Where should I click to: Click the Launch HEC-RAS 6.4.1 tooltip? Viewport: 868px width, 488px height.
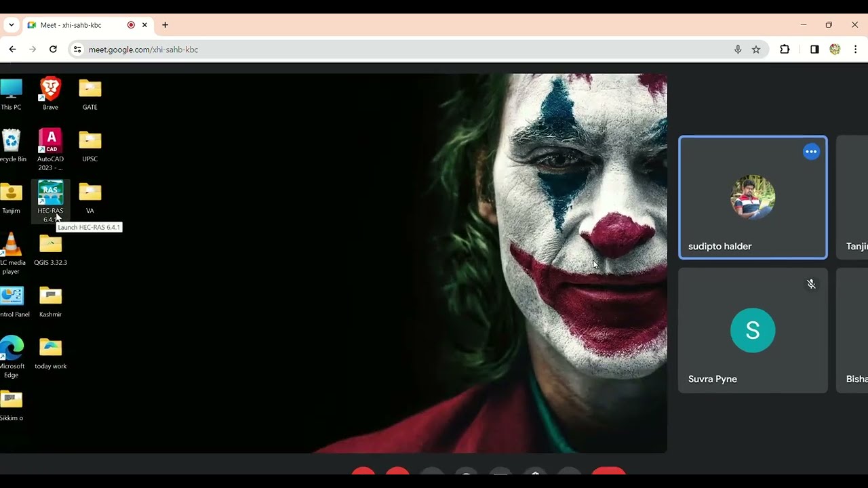89,227
